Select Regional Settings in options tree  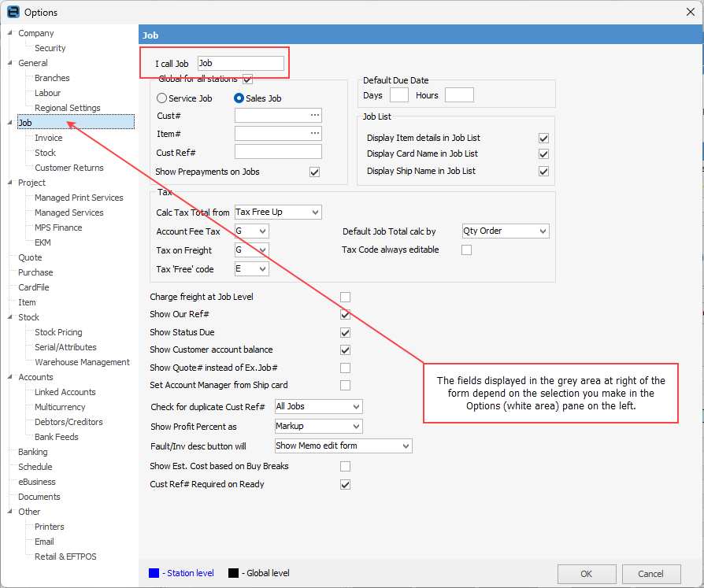click(68, 108)
